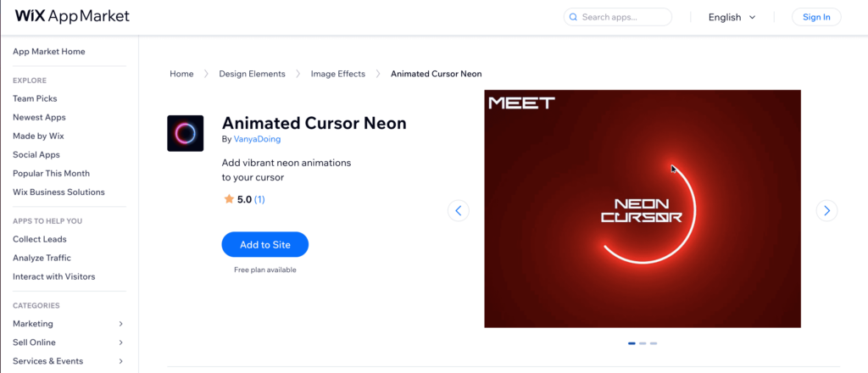Click the Add to Site button
This screenshot has width=868, height=373.
tap(265, 245)
